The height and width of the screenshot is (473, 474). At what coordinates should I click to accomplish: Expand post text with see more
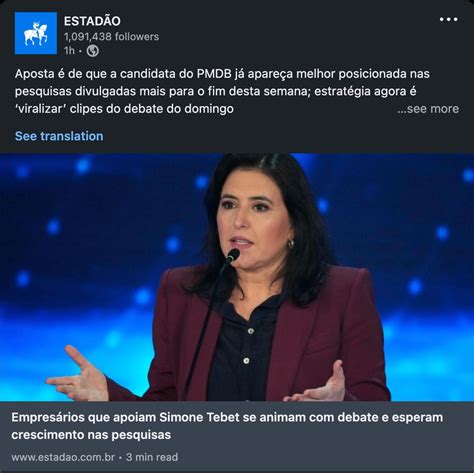pyautogui.click(x=428, y=109)
